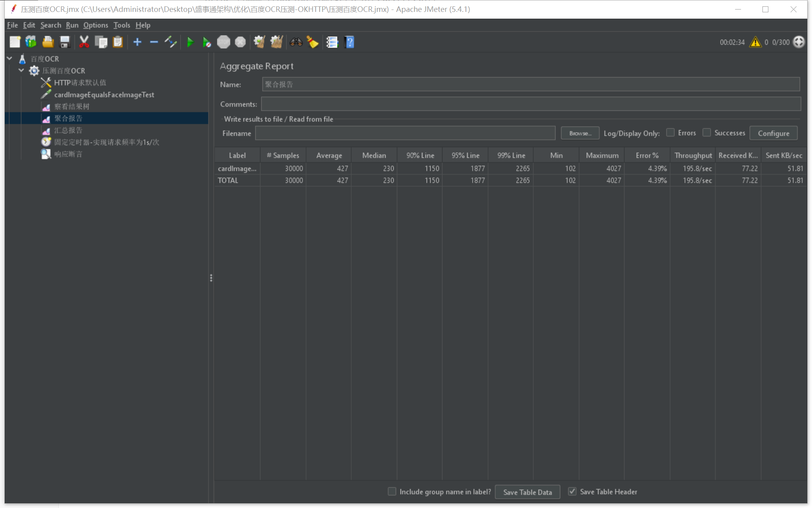This screenshot has width=812, height=508.
Task: Start the test with the green play icon
Action: tap(191, 42)
